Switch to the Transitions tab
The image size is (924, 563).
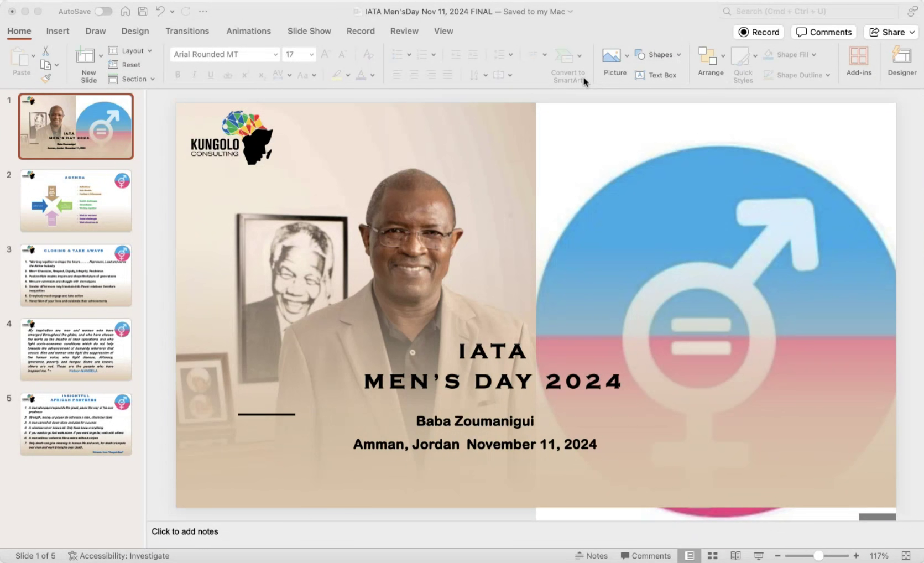pyautogui.click(x=187, y=31)
